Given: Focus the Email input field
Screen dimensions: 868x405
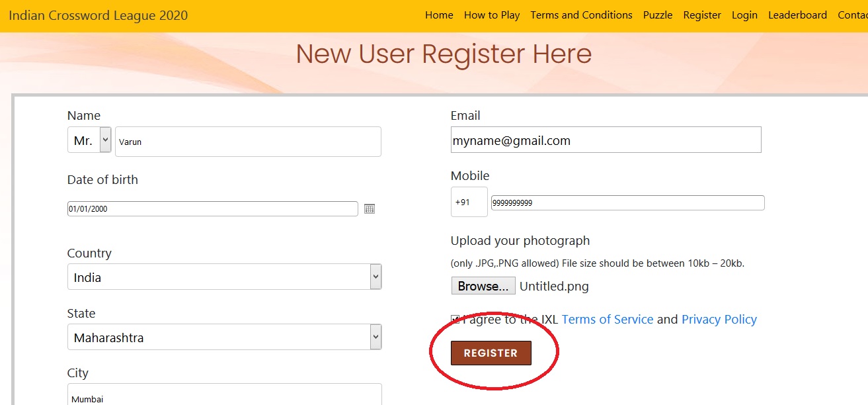Looking at the screenshot, I should pos(606,140).
